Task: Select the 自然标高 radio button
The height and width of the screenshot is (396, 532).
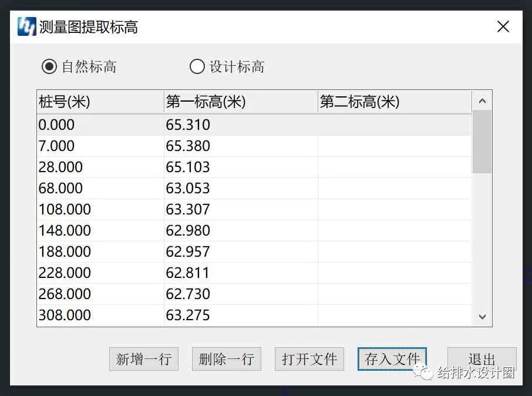Action: coord(48,66)
